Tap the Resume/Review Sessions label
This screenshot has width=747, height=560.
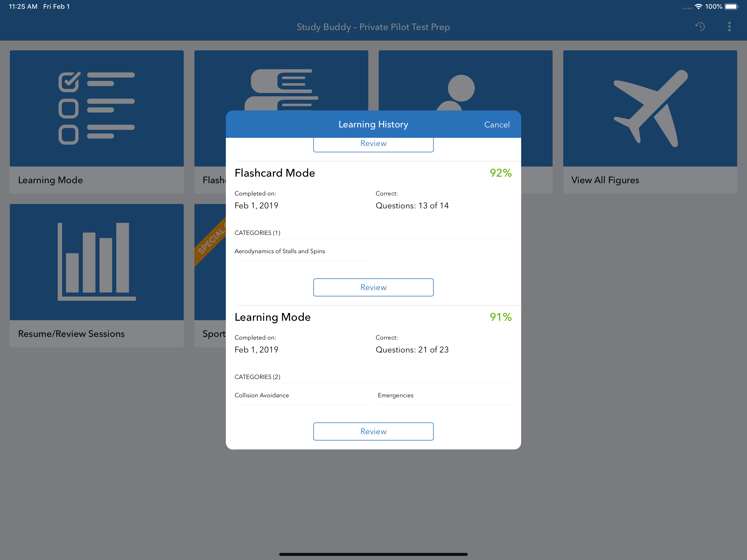tap(71, 334)
